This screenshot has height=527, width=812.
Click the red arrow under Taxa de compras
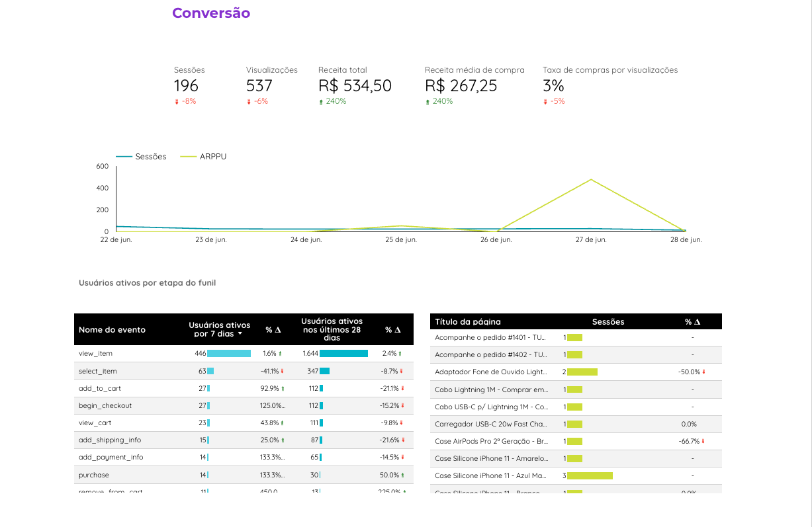[545, 102]
